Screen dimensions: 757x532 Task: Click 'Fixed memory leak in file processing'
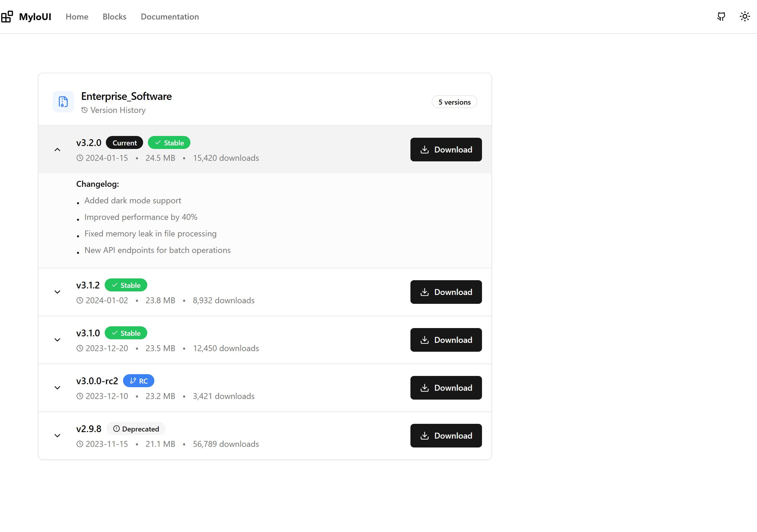click(151, 234)
